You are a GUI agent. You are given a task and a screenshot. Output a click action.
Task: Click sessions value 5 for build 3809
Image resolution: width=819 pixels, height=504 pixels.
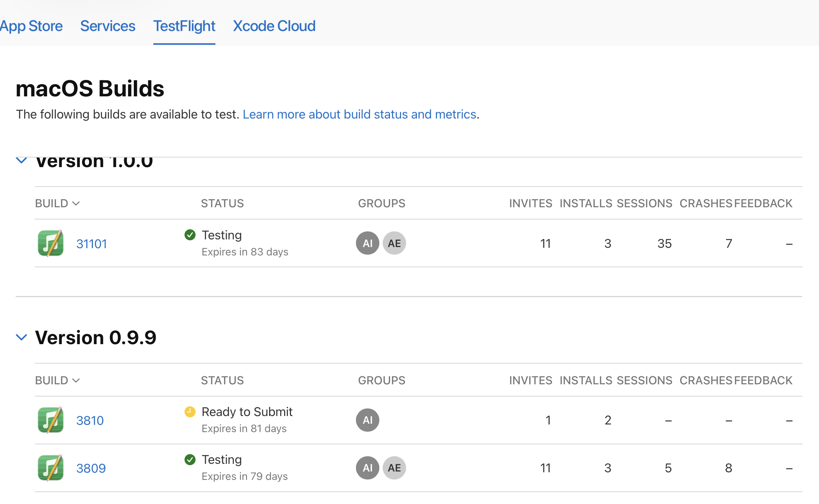[x=668, y=468]
